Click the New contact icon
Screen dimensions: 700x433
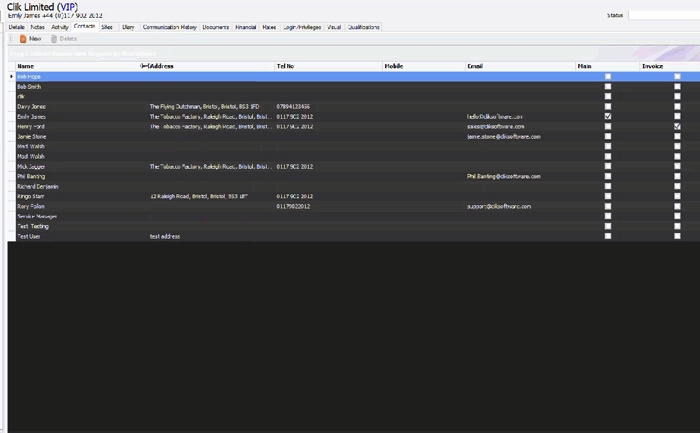tap(23, 39)
